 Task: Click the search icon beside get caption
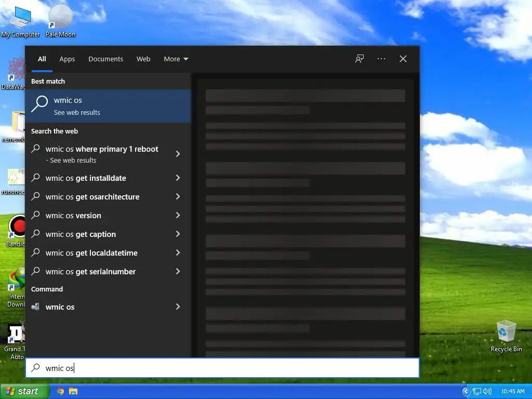[x=36, y=234]
